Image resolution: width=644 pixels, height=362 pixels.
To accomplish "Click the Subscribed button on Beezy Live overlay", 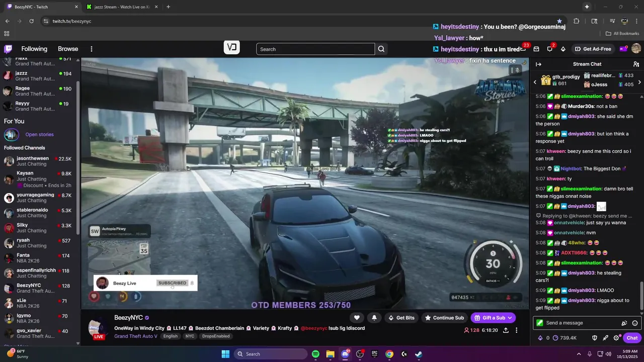I will [x=172, y=283].
